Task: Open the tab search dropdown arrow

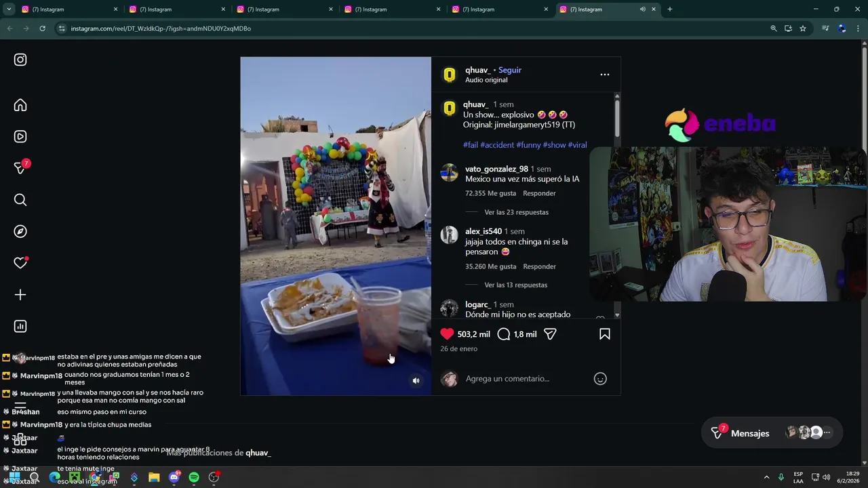Action: click(x=9, y=9)
